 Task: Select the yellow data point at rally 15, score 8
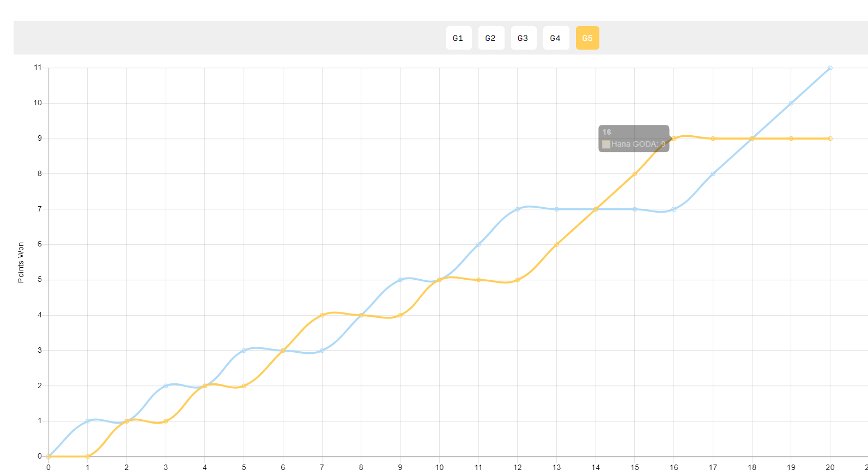(635, 174)
